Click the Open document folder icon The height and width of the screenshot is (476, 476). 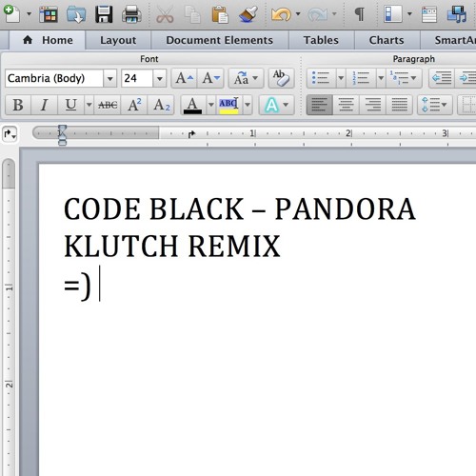click(x=76, y=14)
